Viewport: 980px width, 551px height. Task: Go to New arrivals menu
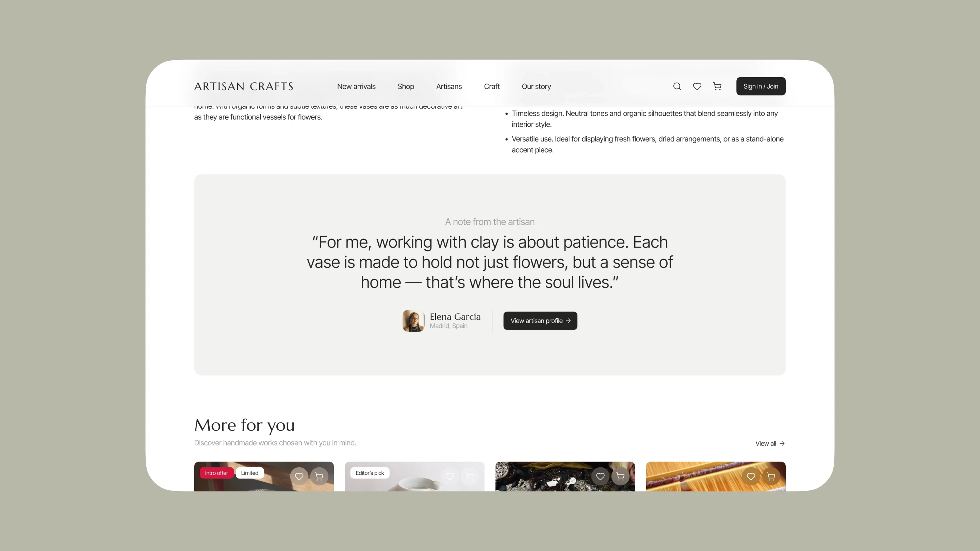pyautogui.click(x=356, y=86)
